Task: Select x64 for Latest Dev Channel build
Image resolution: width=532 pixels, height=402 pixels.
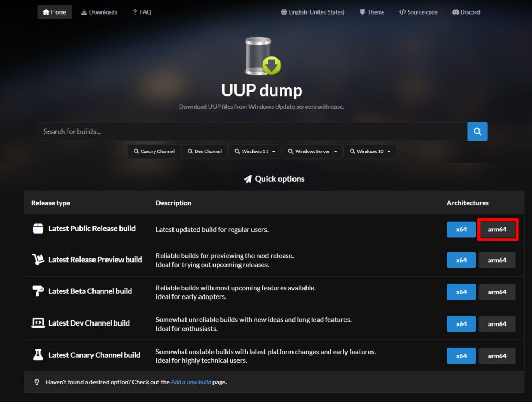Action: [461, 324]
